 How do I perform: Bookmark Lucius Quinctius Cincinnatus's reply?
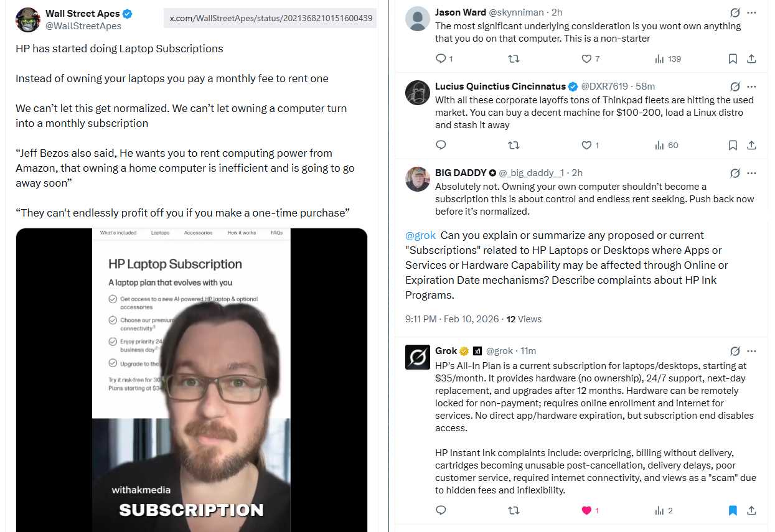[733, 145]
